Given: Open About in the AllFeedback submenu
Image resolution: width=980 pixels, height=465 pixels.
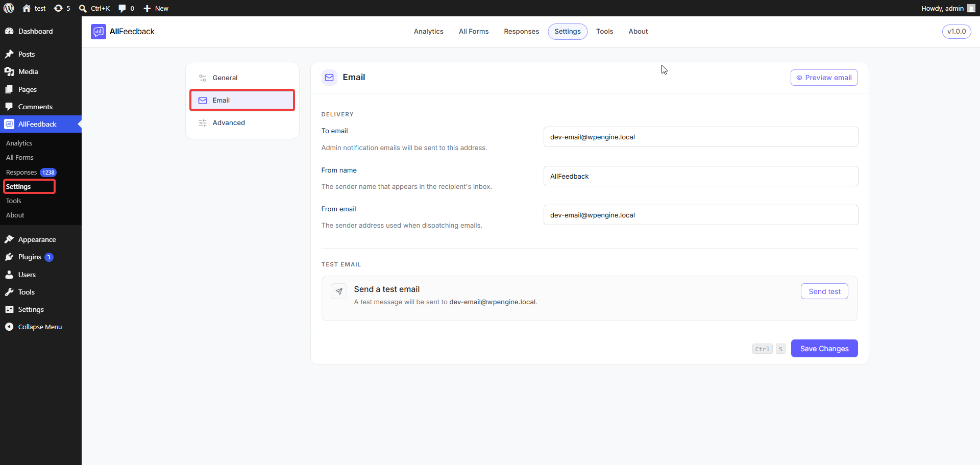Looking at the screenshot, I should pyautogui.click(x=15, y=215).
